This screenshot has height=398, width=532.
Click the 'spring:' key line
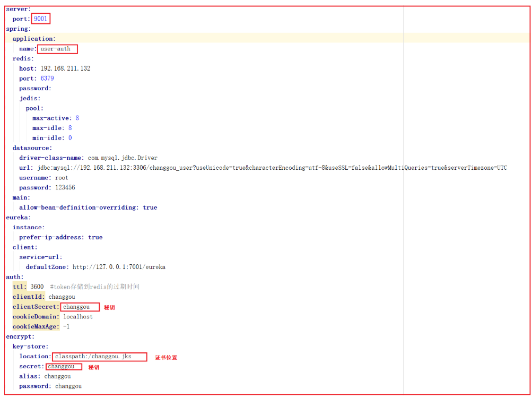point(19,29)
